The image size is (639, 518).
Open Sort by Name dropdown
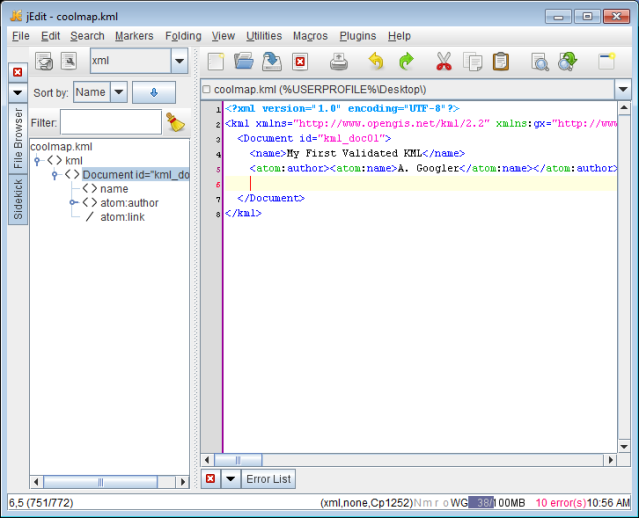(x=119, y=92)
